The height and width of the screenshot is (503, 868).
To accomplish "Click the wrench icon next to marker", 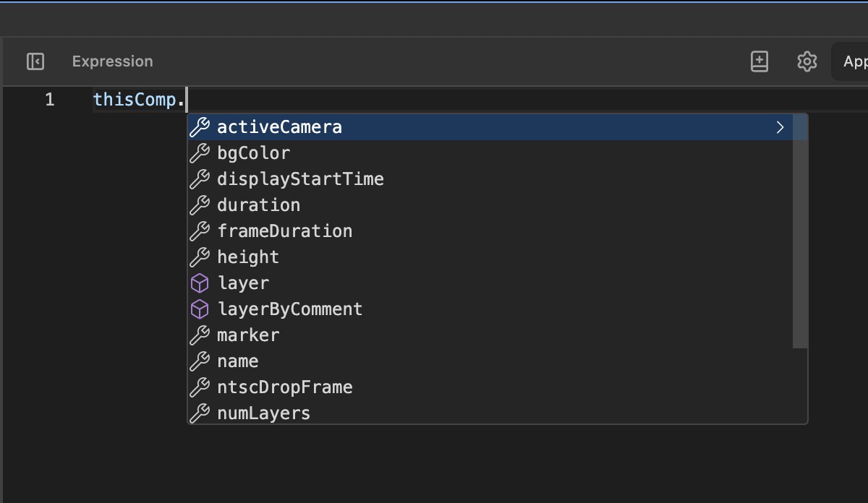I will pyautogui.click(x=200, y=335).
